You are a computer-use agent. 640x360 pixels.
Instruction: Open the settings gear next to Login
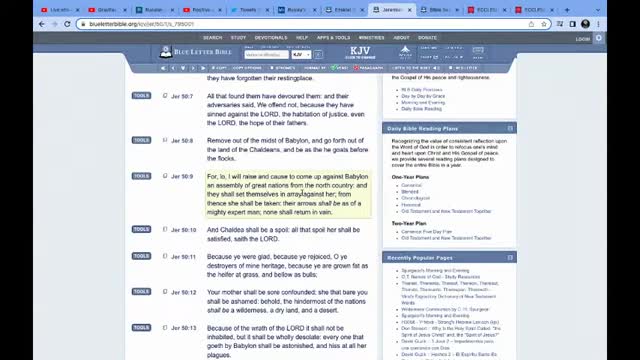[x=599, y=38]
